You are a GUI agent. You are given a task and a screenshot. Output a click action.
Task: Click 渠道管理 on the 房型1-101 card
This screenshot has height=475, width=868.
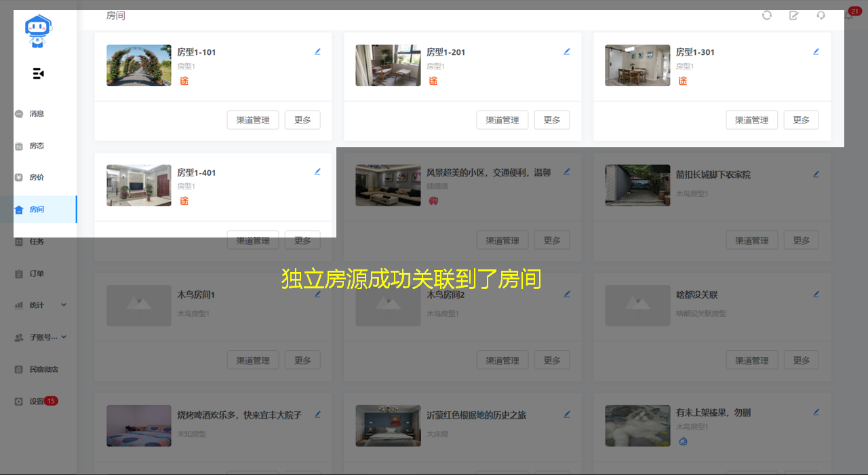[x=253, y=120]
